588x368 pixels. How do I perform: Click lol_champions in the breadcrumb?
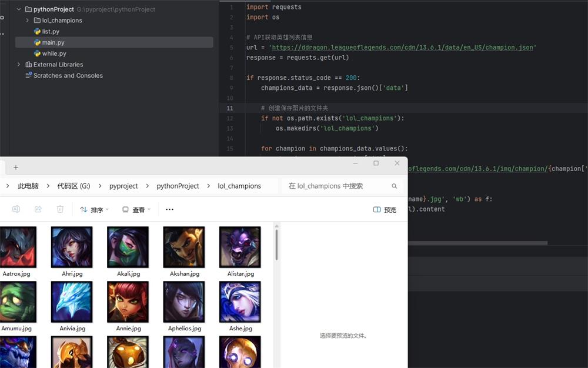(239, 186)
